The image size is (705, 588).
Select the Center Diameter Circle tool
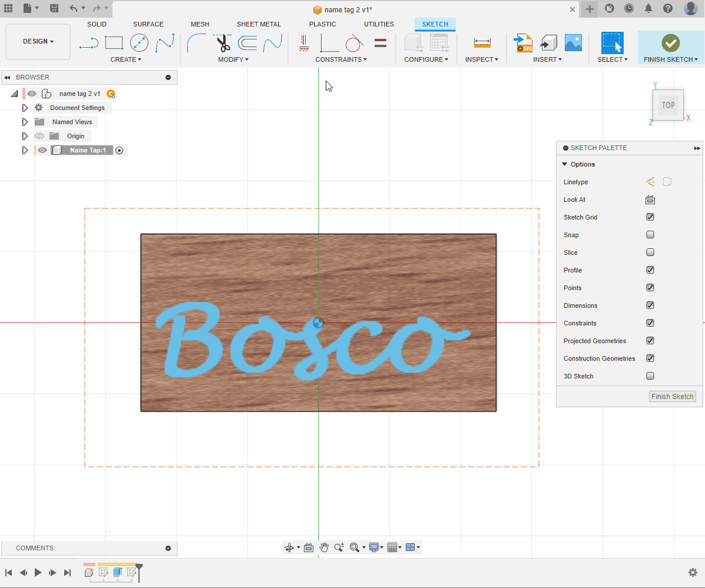coord(139,43)
